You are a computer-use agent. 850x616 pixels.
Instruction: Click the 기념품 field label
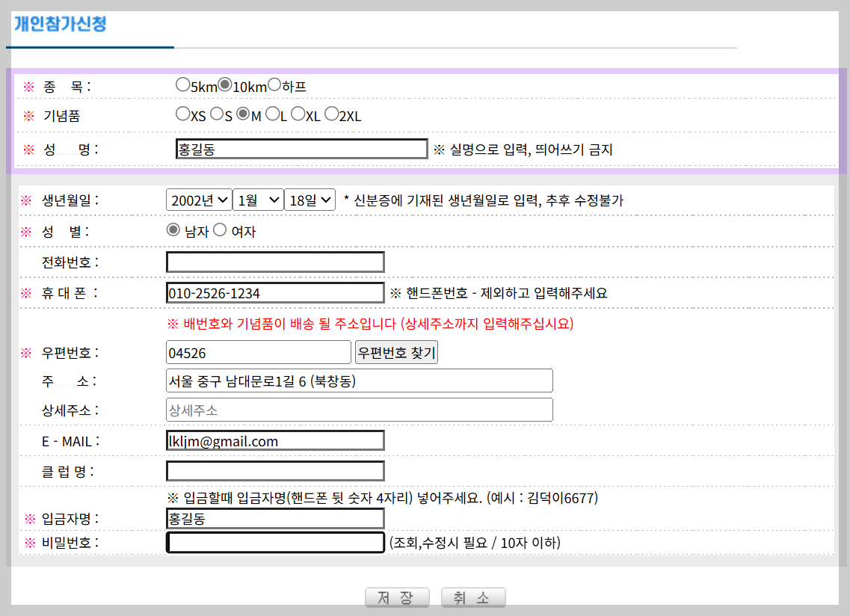(x=62, y=115)
